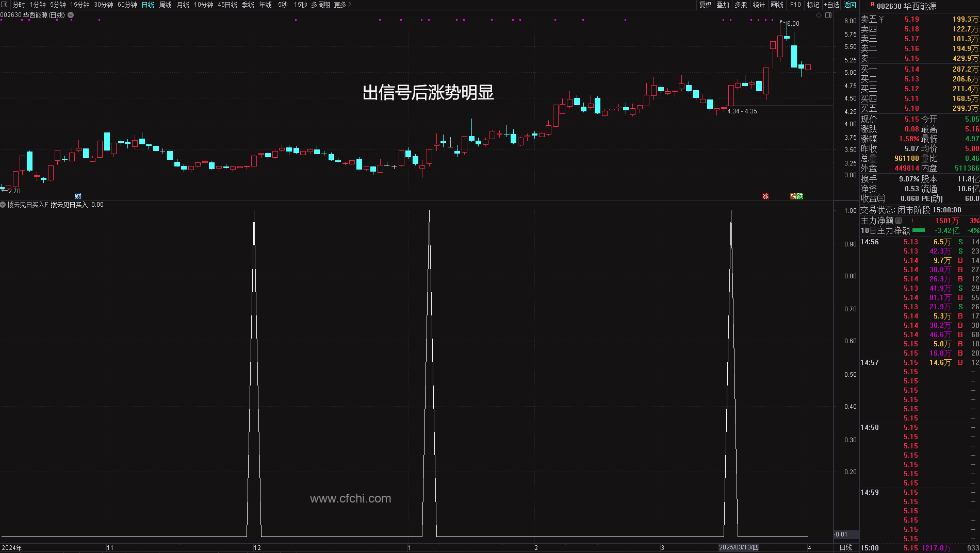Select the 5分钟 period

click(x=58, y=5)
